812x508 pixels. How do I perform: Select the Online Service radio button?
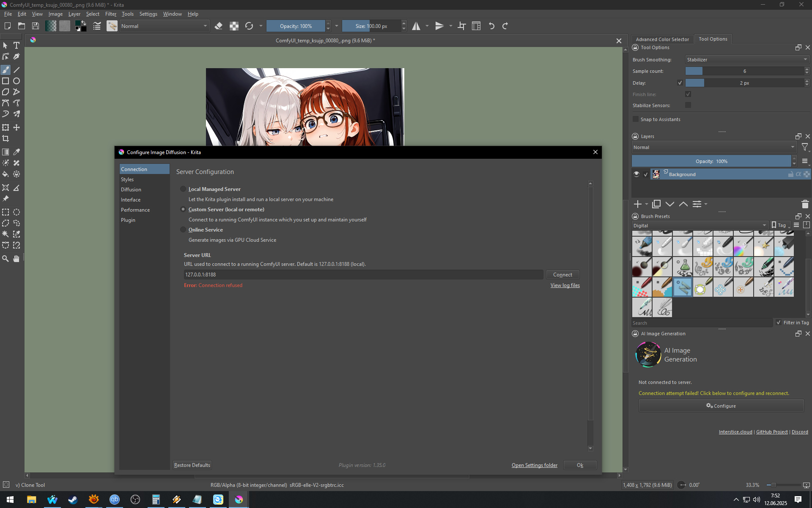[x=183, y=230]
